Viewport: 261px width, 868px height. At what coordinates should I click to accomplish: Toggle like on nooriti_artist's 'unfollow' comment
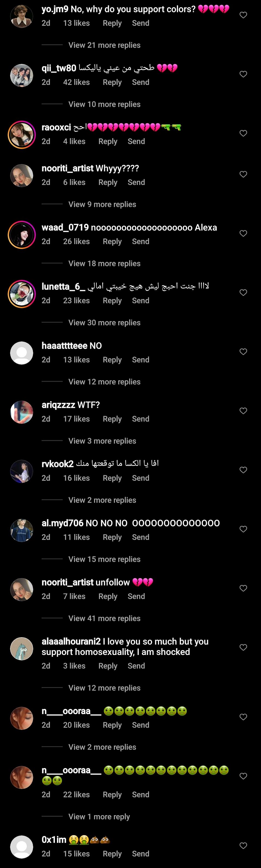[243, 588]
